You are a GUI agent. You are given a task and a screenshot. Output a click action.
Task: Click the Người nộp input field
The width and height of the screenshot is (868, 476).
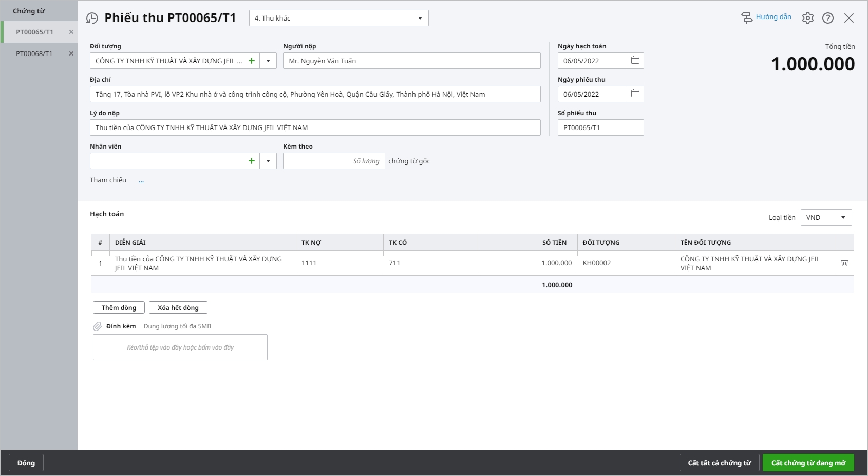click(x=411, y=61)
